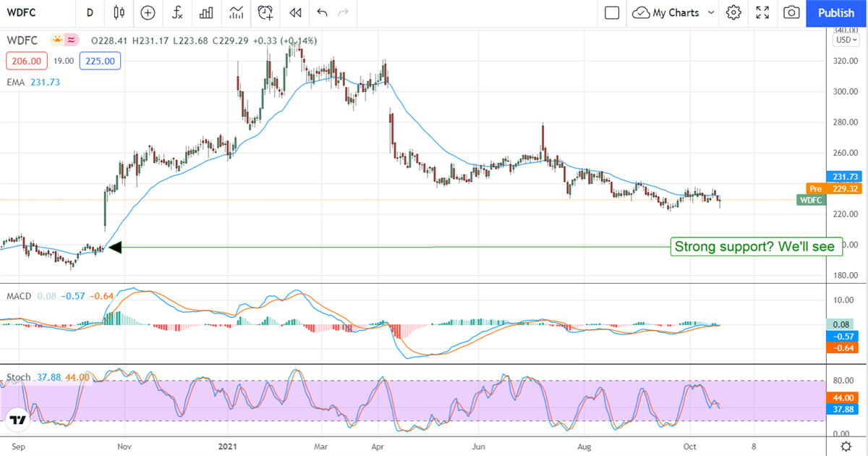Viewport: 868px width, 456px height.
Task: Click the Stoch 44.00 value in legend
Action: tap(77, 377)
